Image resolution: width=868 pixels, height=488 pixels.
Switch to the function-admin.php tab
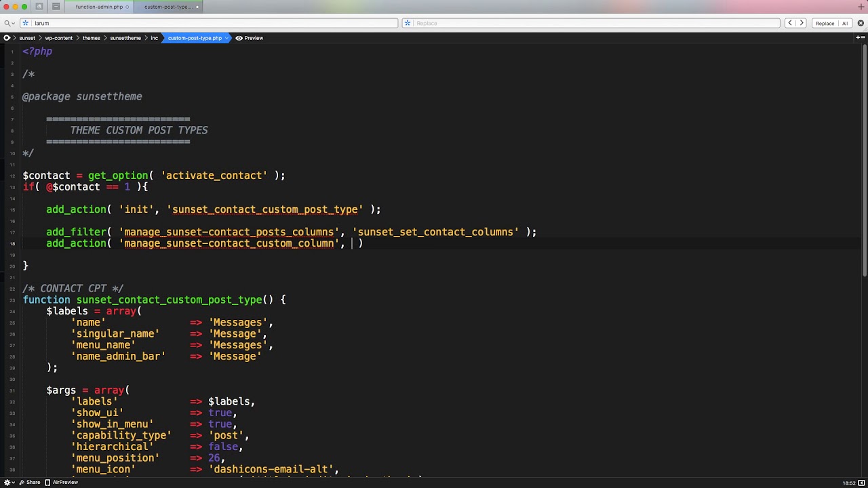[x=100, y=7]
